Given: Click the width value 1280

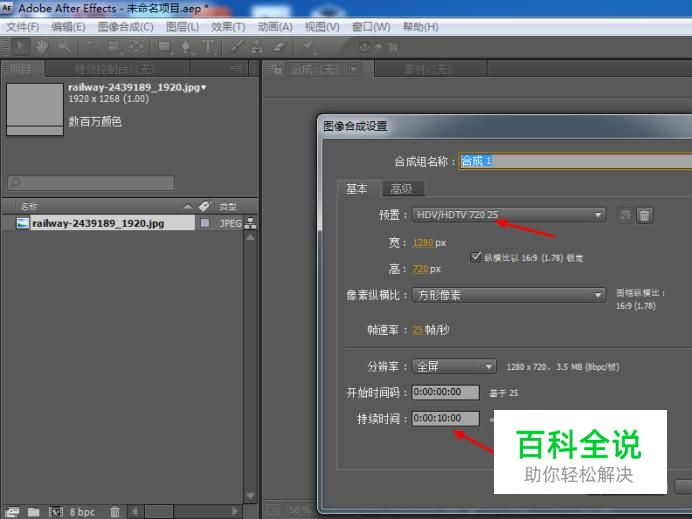Looking at the screenshot, I should (422, 243).
